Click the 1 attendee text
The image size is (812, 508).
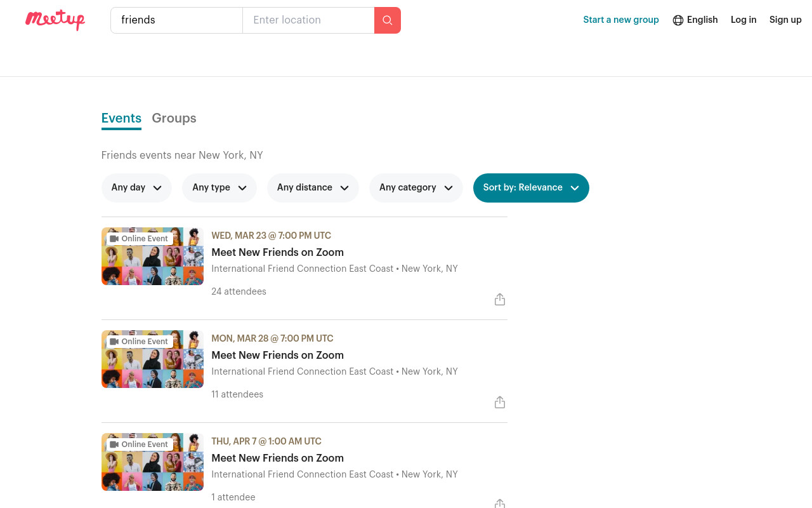[233, 498]
